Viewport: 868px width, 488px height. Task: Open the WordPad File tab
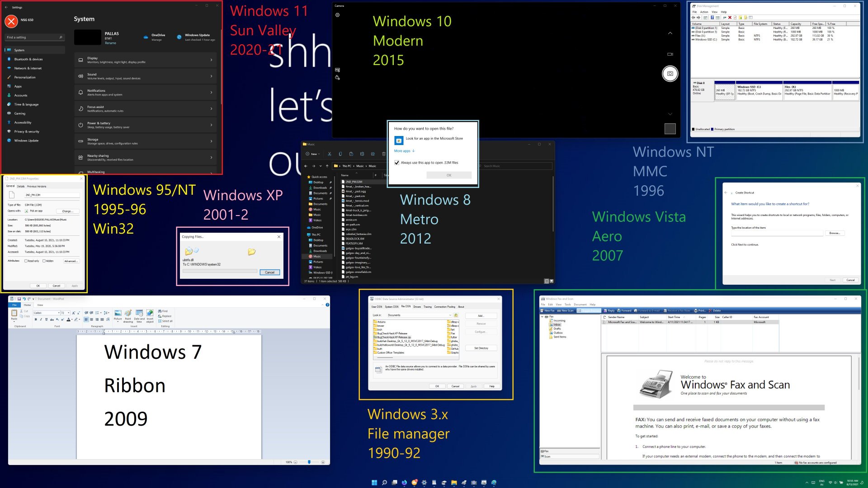14,305
